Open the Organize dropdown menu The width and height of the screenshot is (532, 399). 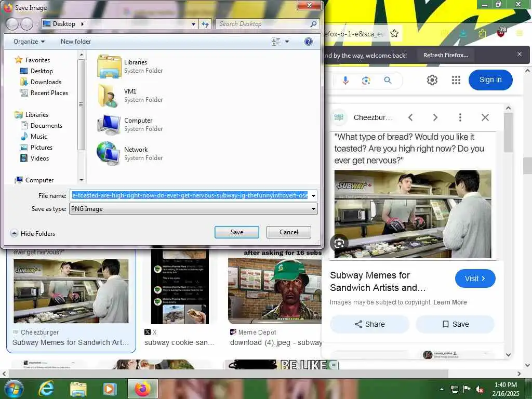point(29,42)
